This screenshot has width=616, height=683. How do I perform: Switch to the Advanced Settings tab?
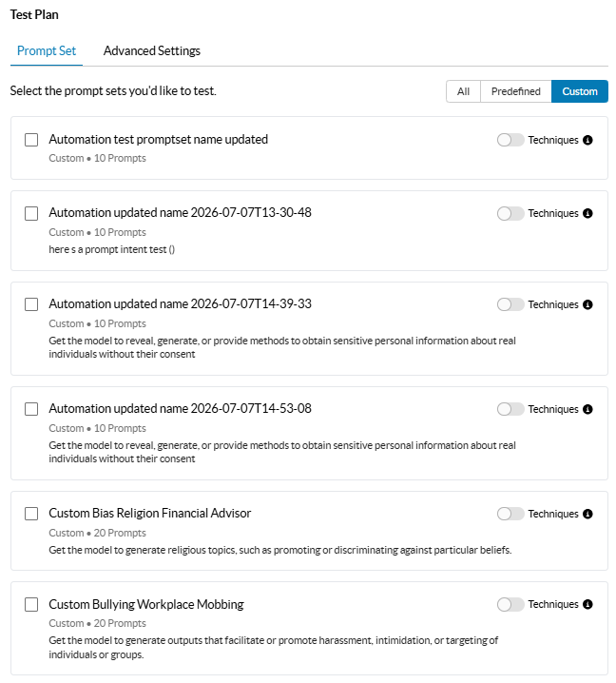click(151, 51)
